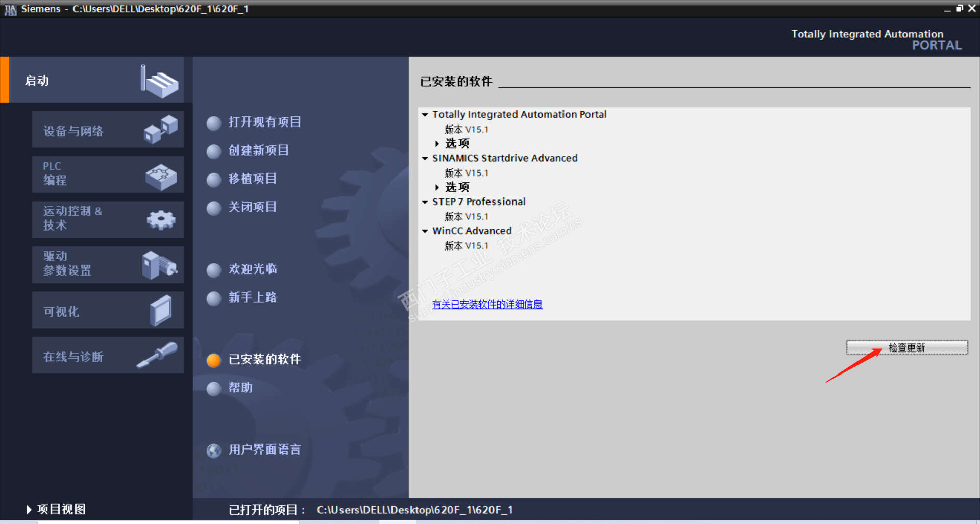Select the 欢迎光临 bullet
This screenshot has width=980, height=524.
pos(214,270)
